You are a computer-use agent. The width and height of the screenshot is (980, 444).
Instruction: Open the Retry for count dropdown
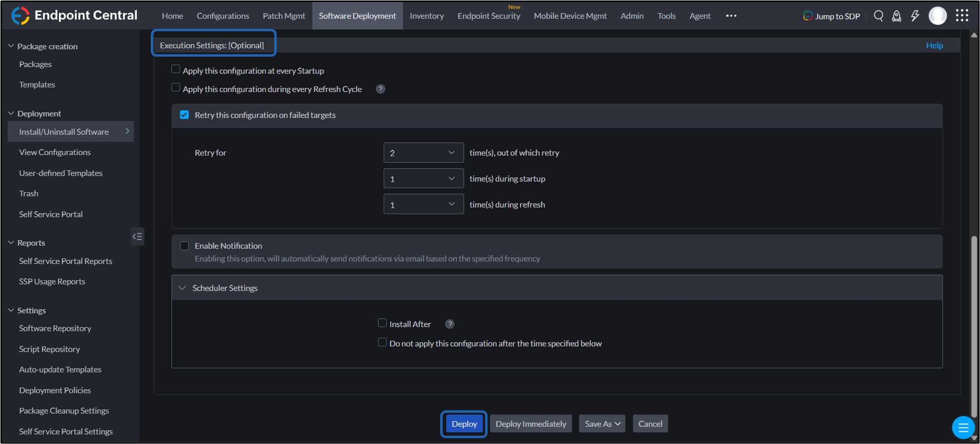click(x=424, y=153)
